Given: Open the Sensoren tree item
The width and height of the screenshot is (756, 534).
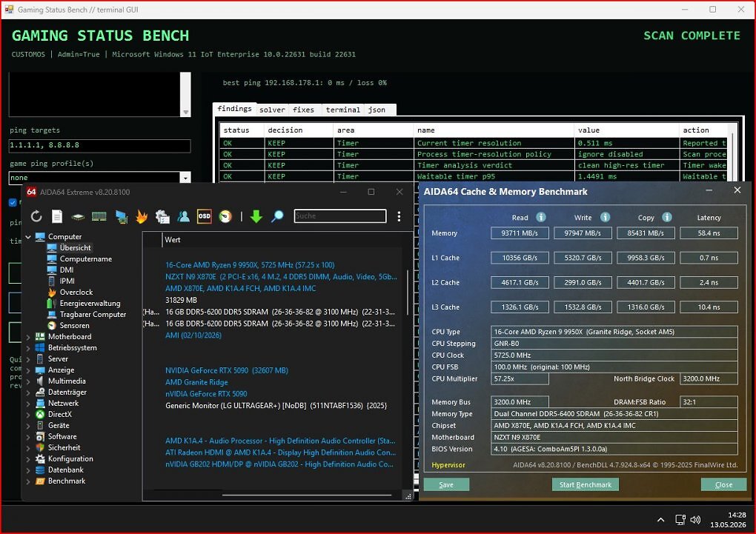Looking at the screenshot, I should pyautogui.click(x=74, y=325).
